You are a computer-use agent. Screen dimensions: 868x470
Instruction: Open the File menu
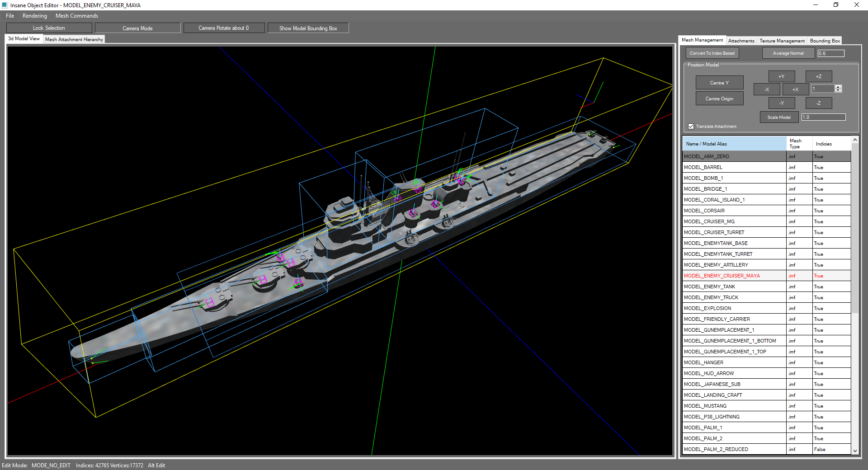click(10, 16)
